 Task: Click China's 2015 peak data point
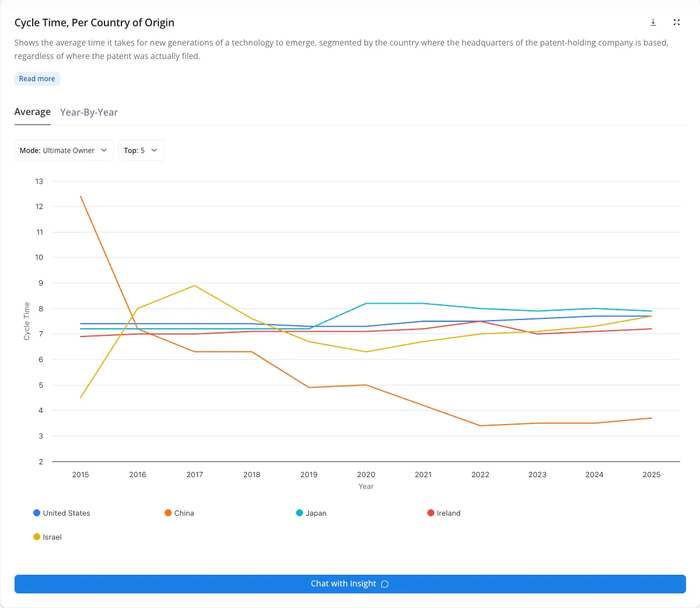(81, 196)
